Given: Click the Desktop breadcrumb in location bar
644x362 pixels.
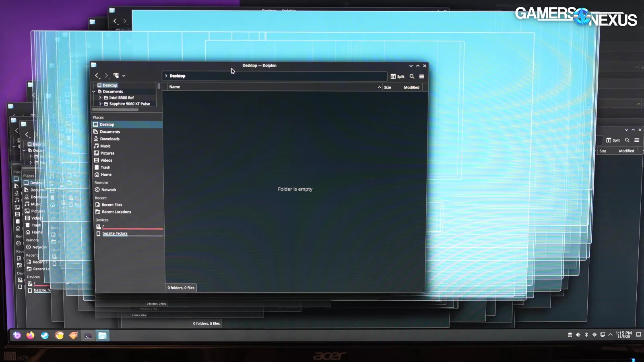Looking at the screenshot, I should (x=177, y=76).
